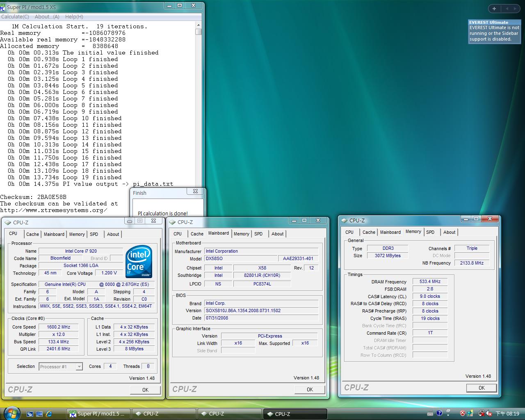525x420 pixels.
Task: Click title bar icon of CPU tab CPU-Z window
Action: [8, 222]
